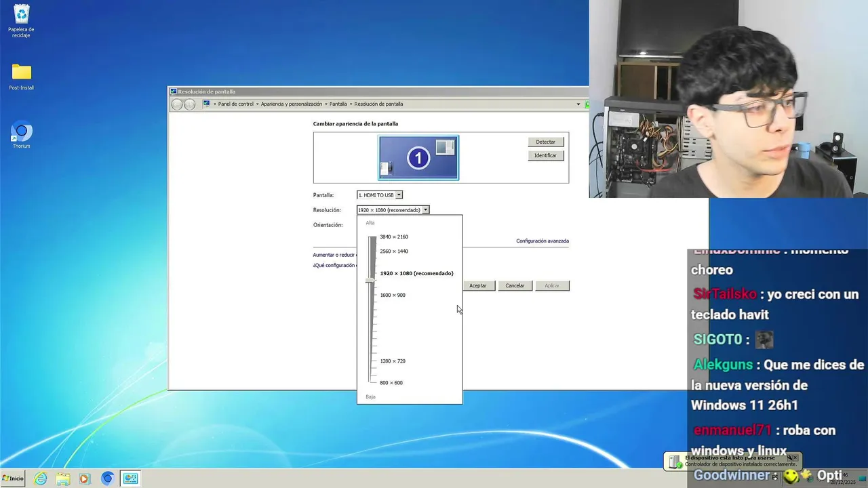
Task: Expand arrow after Panel de control breadcrumb
Action: [258, 104]
